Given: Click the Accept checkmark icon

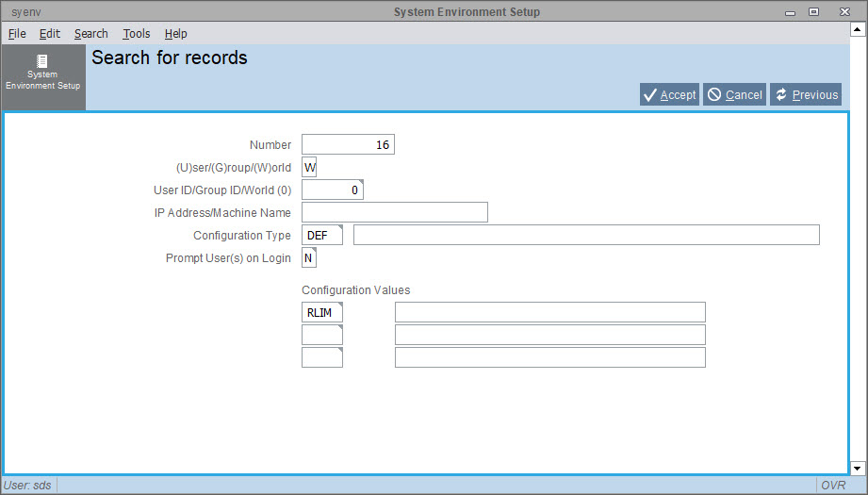Looking at the screenshot, I should pyautogui.click(x=650, y=94).
